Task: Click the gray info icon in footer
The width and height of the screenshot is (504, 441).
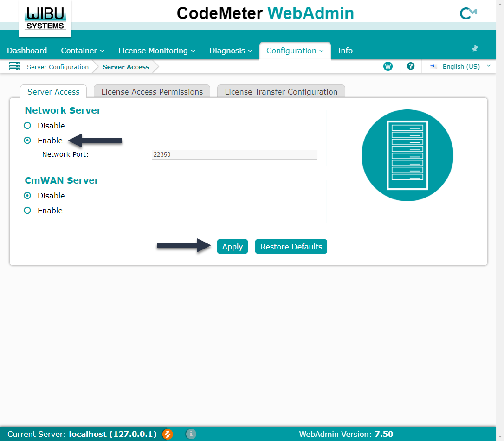Action: click(x=191, y=434)
